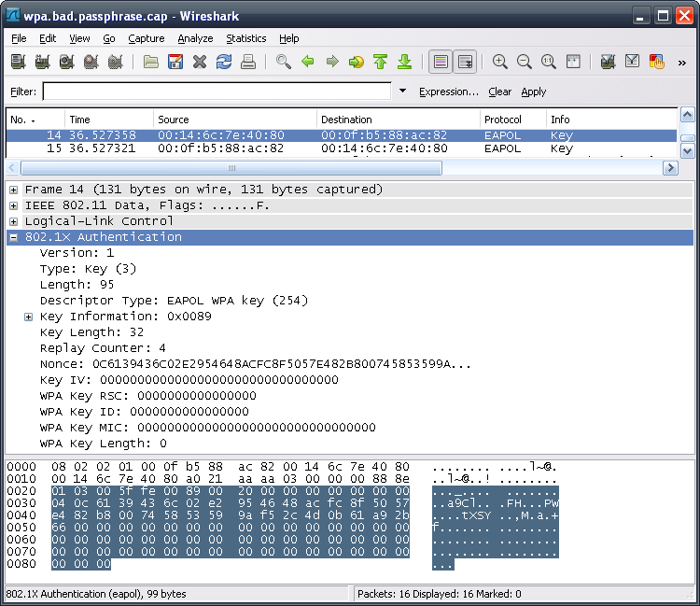Go to the first packet arrow icon
The image size is (700, 606).
[x=380, y=62]
